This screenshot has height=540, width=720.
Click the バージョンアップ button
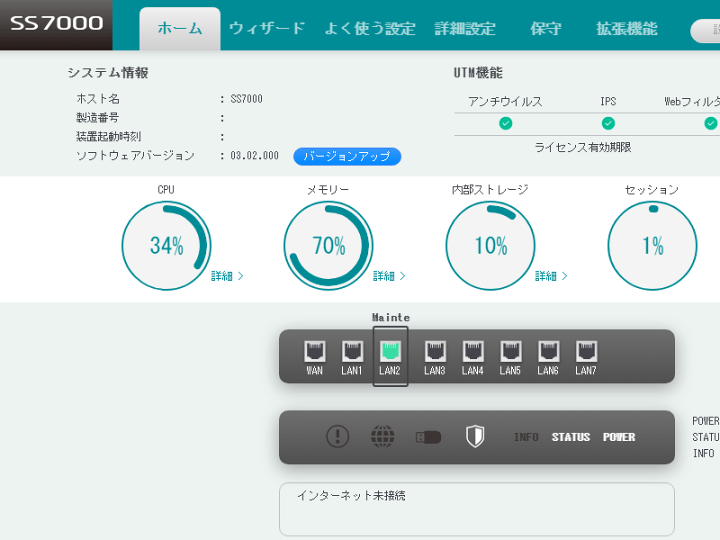(347, 157)
